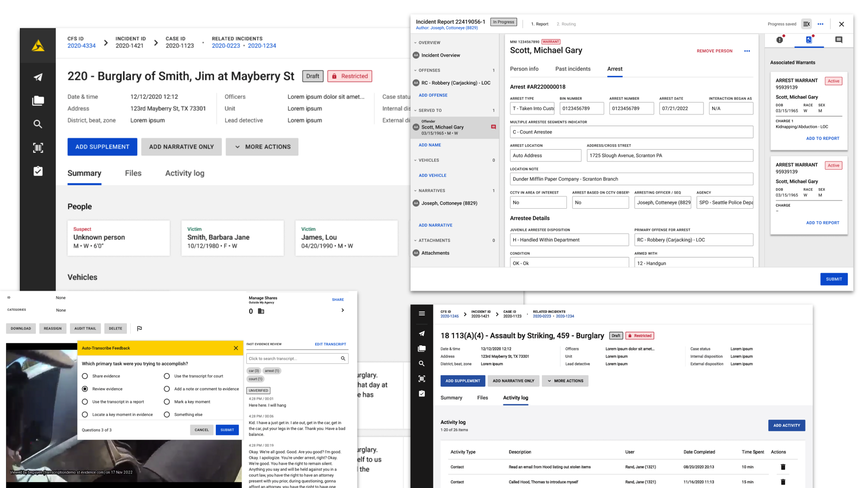Open the Past incidents tab

point(573,69)
